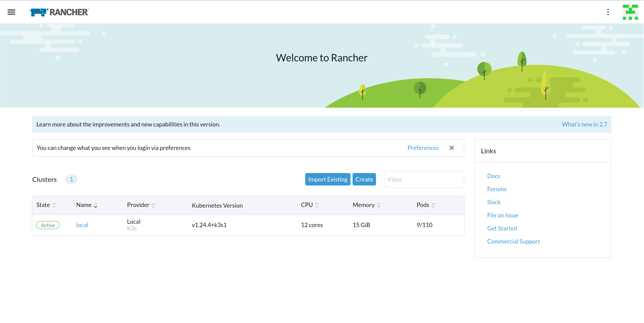644x323 pixels.
Task: Click the Rancher logo in the header
Action: 59,12
